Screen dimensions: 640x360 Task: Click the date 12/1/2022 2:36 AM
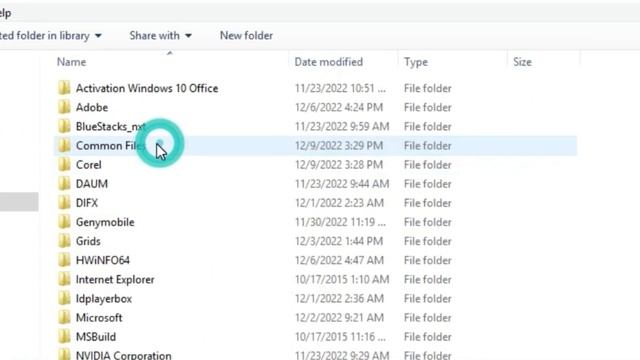[x=339, y=299]
